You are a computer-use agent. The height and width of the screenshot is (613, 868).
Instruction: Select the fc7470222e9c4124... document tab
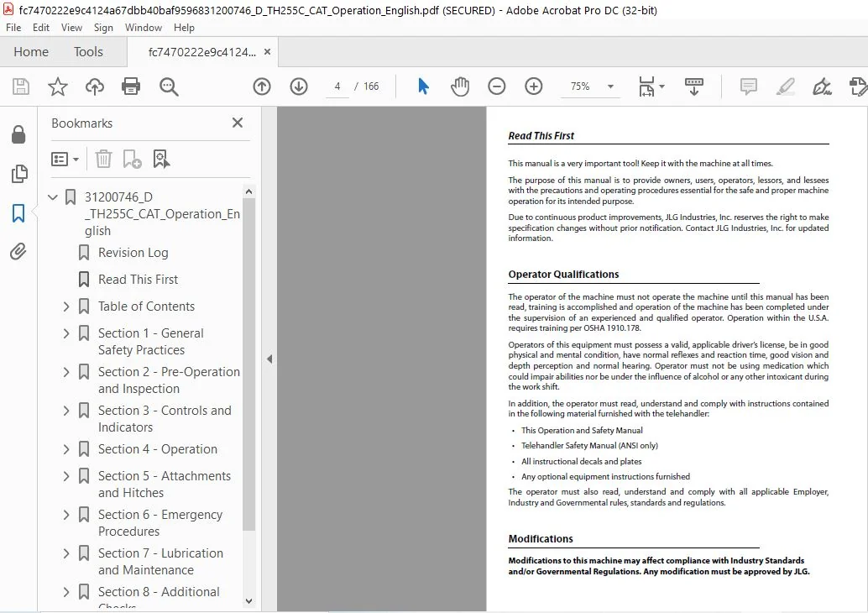tap(202, 52)
